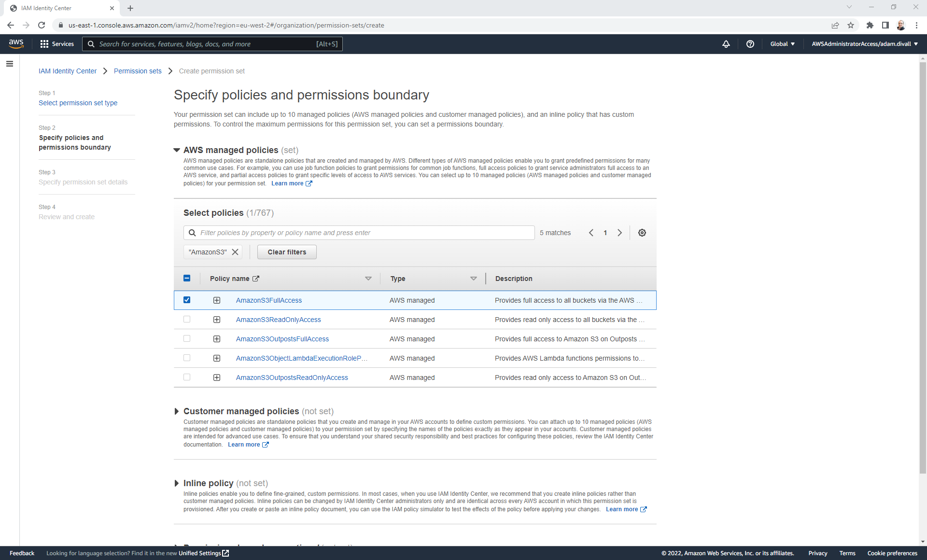Open the left navigation hamburger icon
Image resolution: width=927 pixels, height=560 pixels.
10,63
